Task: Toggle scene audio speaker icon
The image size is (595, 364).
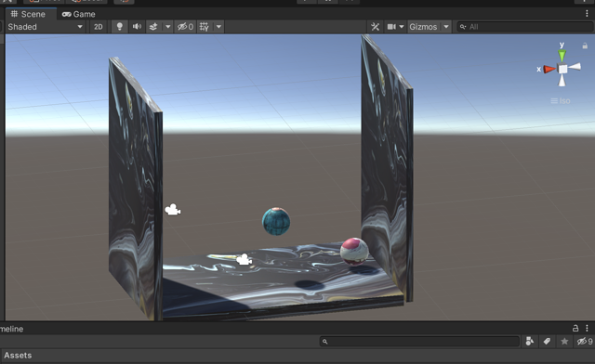Action: [137, 27]
